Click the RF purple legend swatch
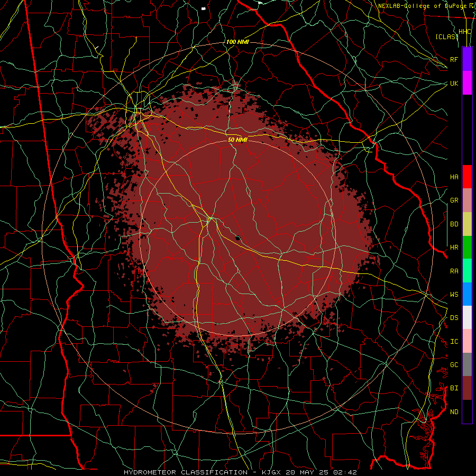This screenshot has width=476, height=476. (x=467, y=59)
